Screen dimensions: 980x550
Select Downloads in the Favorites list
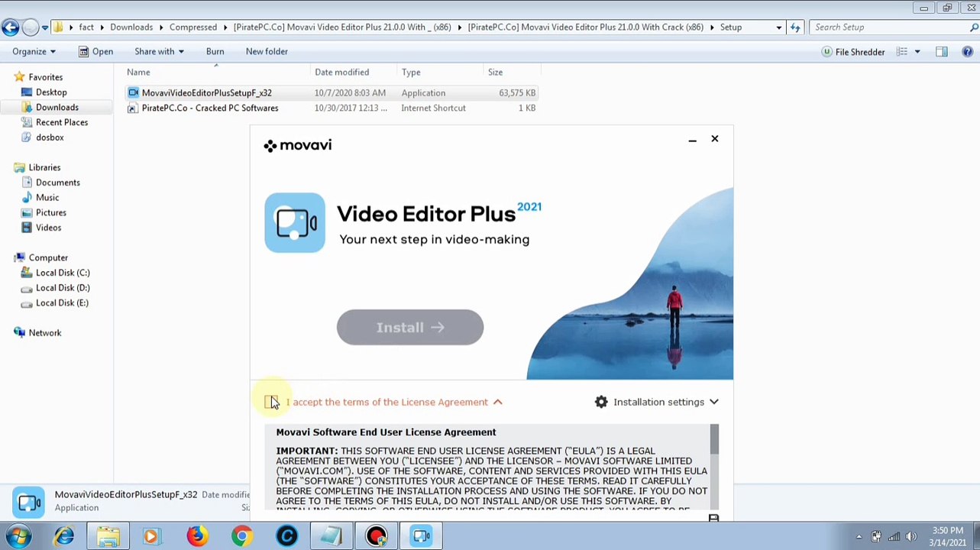57,108
